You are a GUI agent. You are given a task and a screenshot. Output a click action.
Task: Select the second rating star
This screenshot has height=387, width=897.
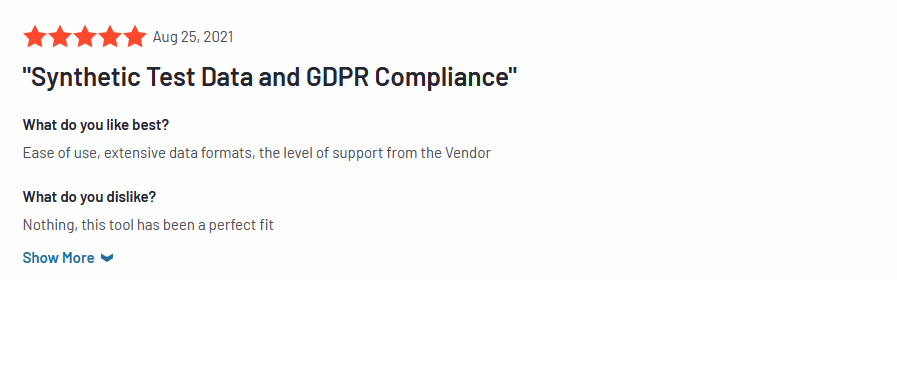(x=60, y=37)
